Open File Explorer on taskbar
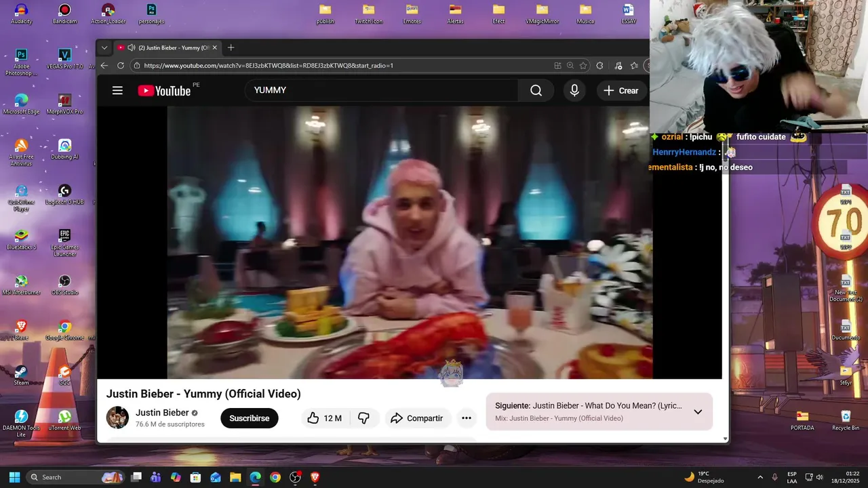The width and height of the screenshot is (868, 488). point(235,477)
